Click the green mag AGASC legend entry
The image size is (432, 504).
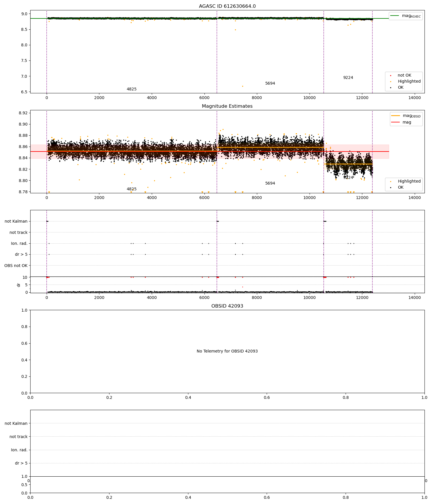(406, 16)
